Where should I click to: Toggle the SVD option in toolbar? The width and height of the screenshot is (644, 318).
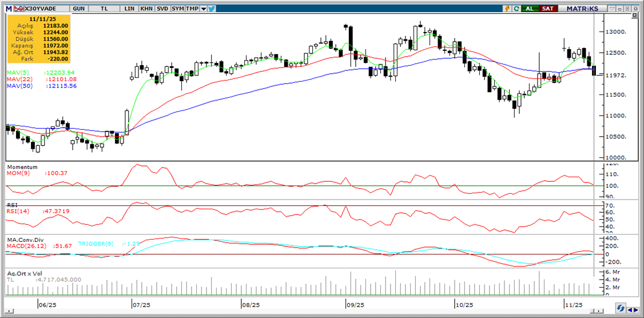(x=162, y=9)
